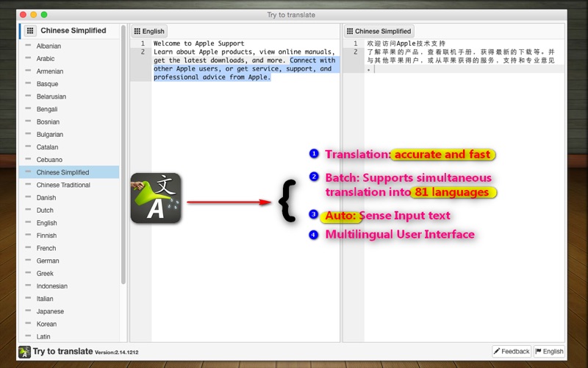
Task: Click the grid icon beside Chinese Simplified sidebar header
Action: point(30,30)
